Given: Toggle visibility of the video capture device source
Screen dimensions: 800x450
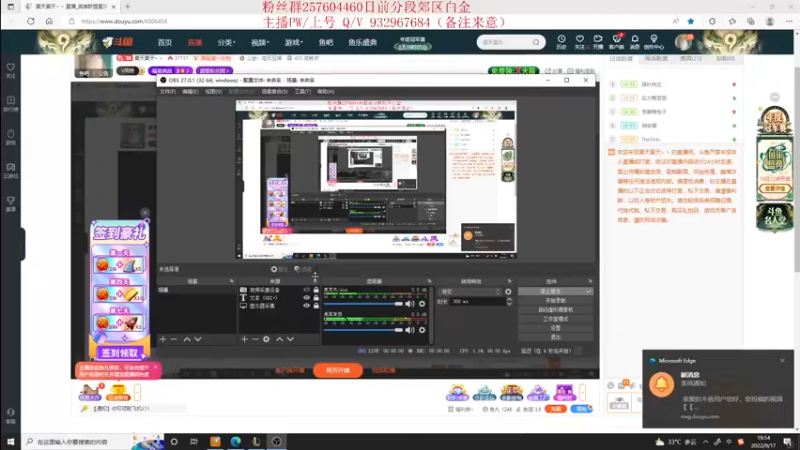Looking at the screenshot, I should [x=307, y=290].
